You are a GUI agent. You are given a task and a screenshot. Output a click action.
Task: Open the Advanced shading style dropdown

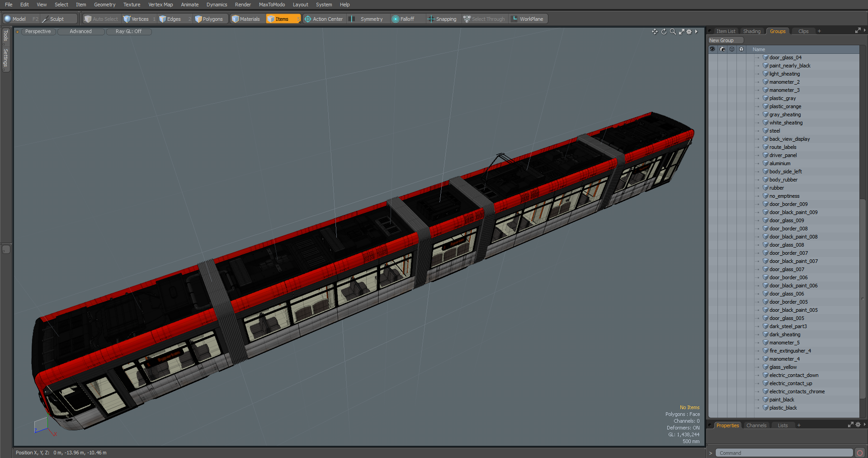80,32
